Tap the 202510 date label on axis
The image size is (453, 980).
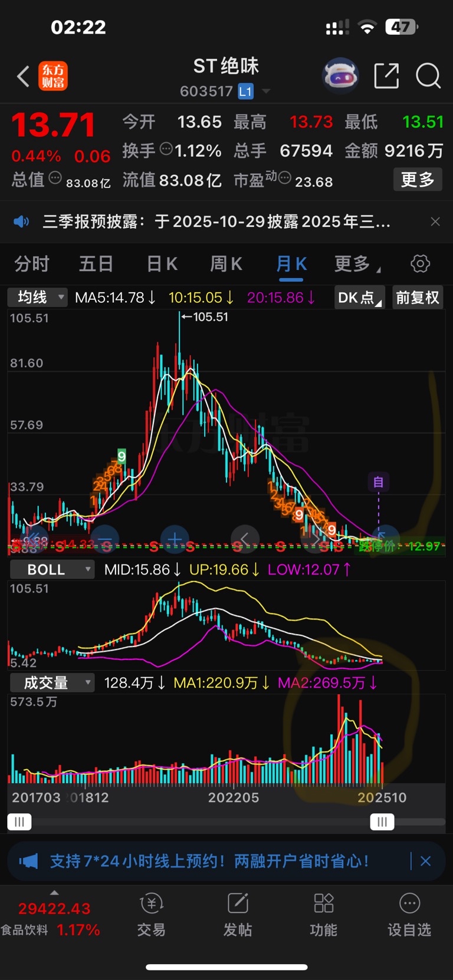point(382,797)
